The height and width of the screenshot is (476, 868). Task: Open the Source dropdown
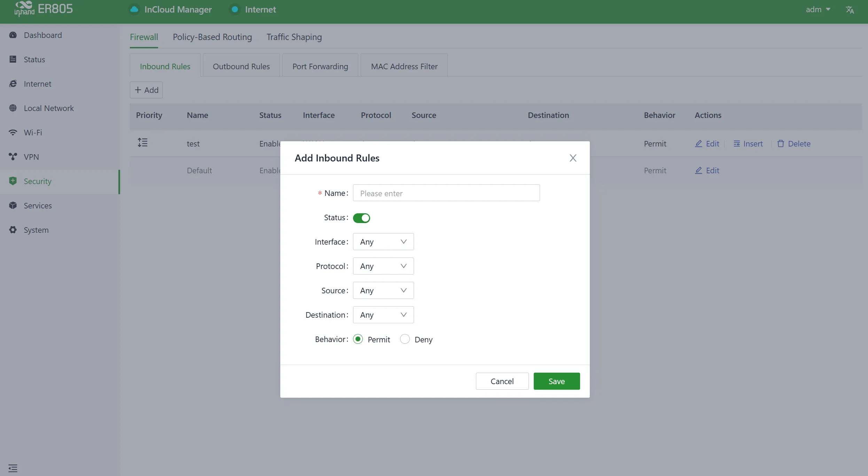coord(383,291)
